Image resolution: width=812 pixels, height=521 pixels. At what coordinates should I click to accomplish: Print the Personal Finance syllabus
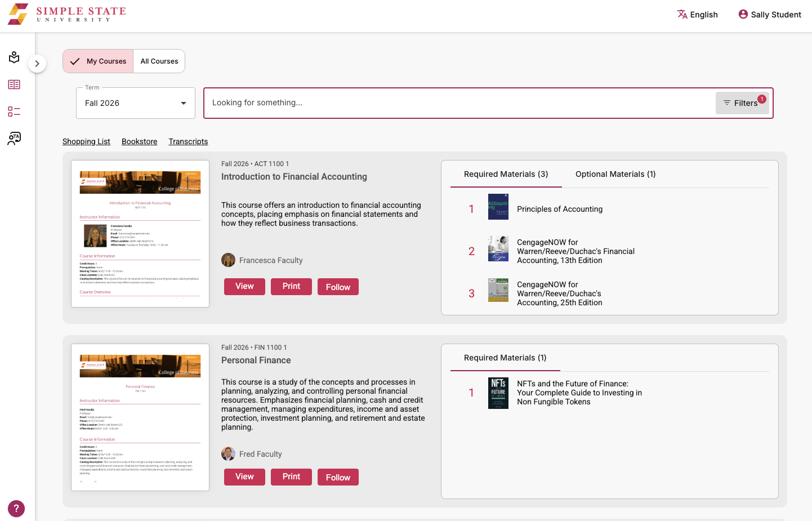[x=291, y=477]
